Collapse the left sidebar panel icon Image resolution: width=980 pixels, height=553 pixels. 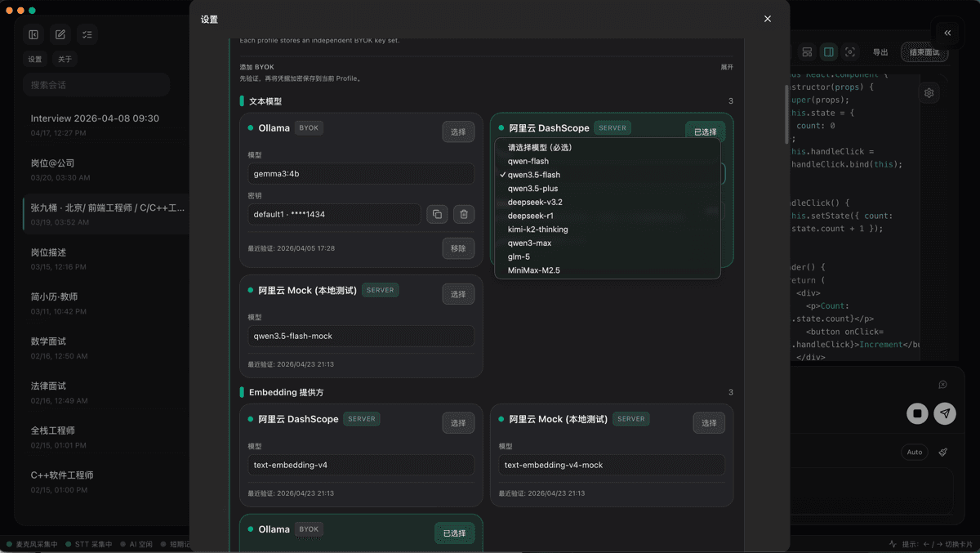pyautogui.click(x=33, y=34)
